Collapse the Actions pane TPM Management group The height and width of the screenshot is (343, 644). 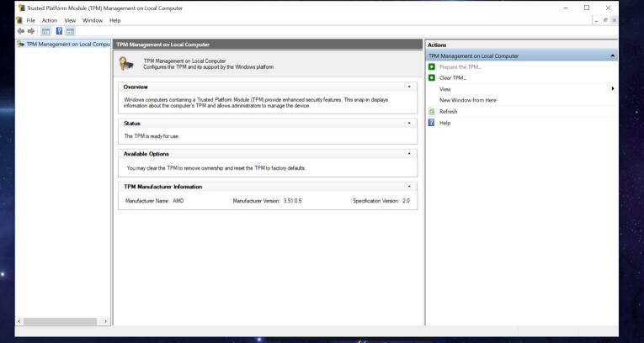(x=612, y=55)
